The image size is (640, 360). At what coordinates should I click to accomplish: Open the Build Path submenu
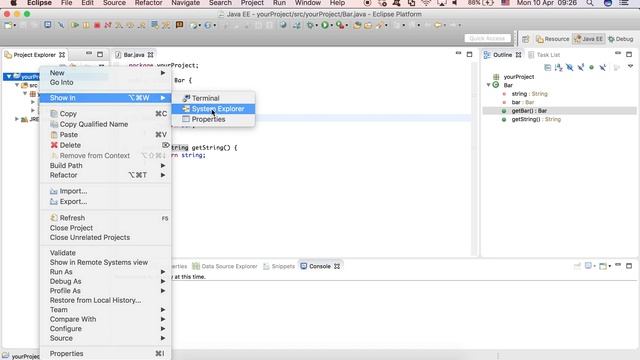coord(106,165)
